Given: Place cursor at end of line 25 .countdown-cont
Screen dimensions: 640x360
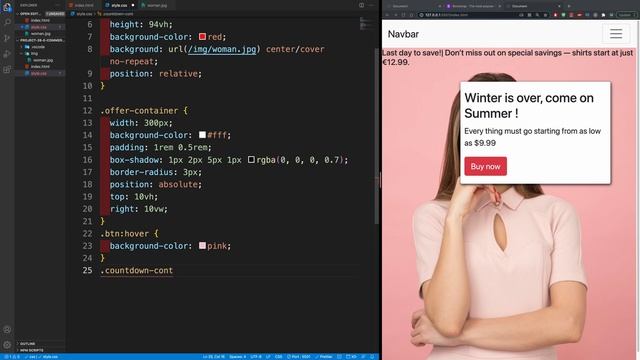Looking at the screenshot, I should pyautogui.click(x=173, y=270).
